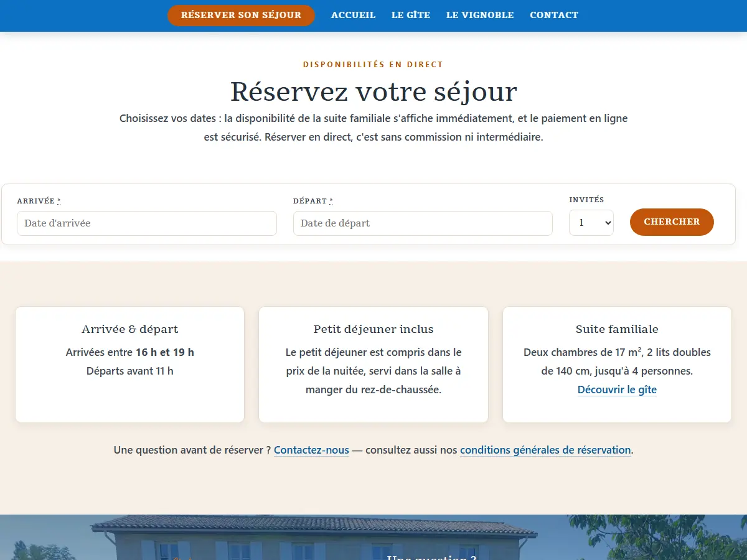The image size is (747, 560).
Task: Go to the Accueil menu item
Action: pos(354,16)
